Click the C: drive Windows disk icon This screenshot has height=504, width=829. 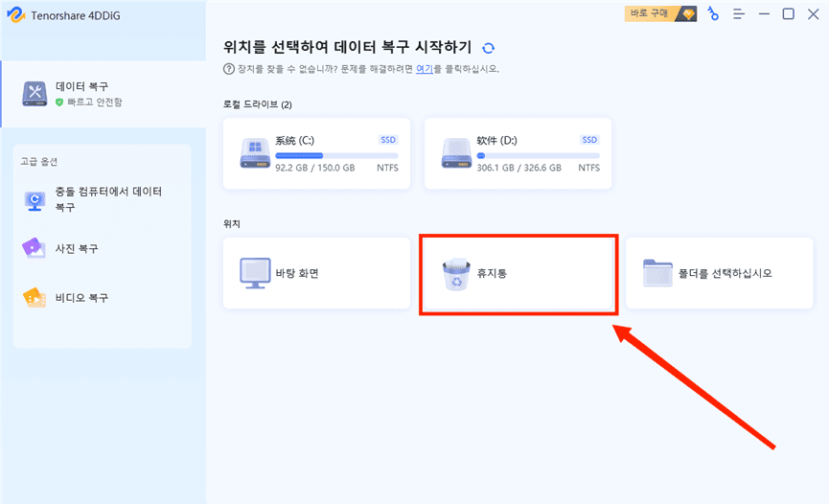click(x=255, y=153)
